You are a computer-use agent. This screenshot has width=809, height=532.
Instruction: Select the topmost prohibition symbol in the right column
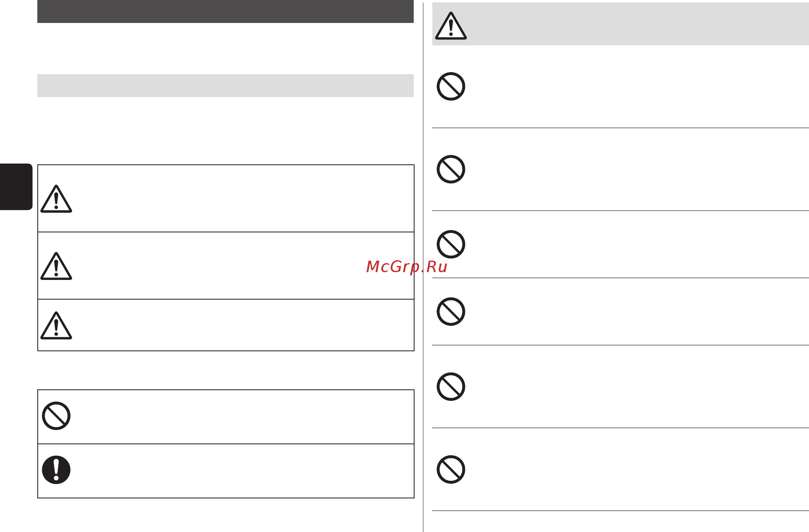[451, 86]
